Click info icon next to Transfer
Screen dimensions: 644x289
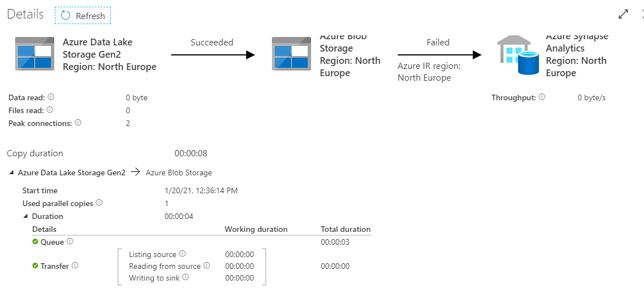pos(75,265)
